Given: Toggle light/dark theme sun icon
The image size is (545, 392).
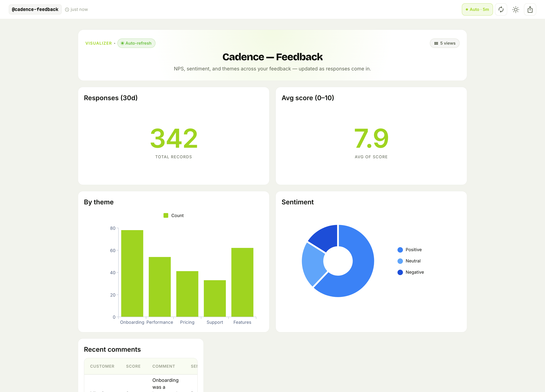Looking at the screenshot, I should click(515, 10).
